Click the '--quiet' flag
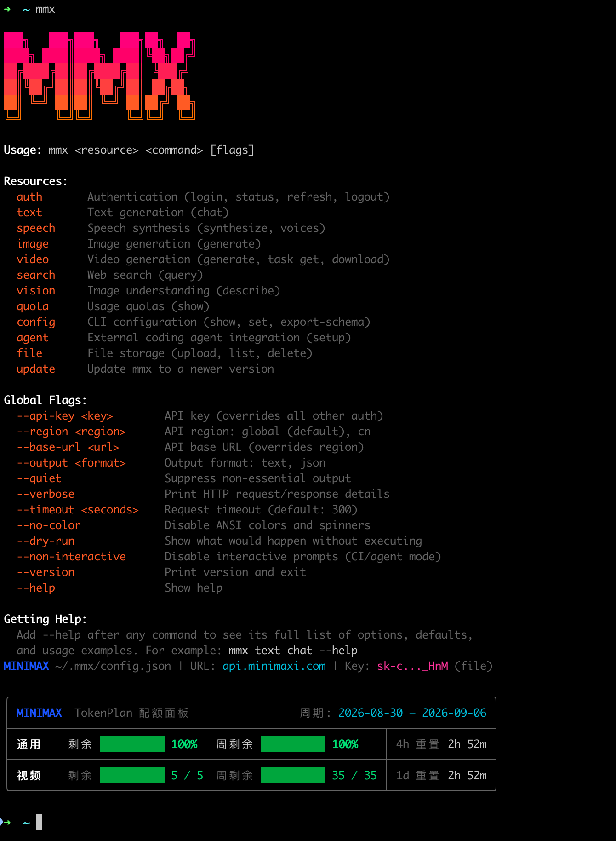The height and width of the screenshot is (841, 616). pyautogui.click(x=39, y=478)
